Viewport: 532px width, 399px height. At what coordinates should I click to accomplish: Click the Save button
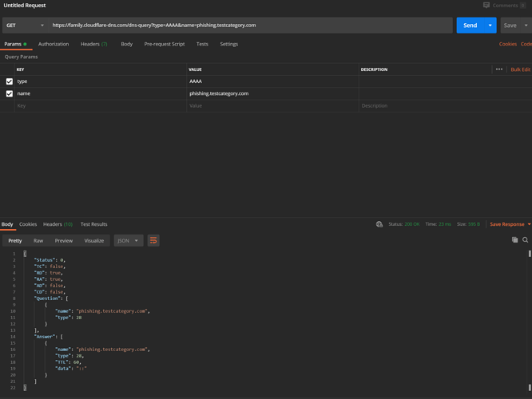pos(510,26)
